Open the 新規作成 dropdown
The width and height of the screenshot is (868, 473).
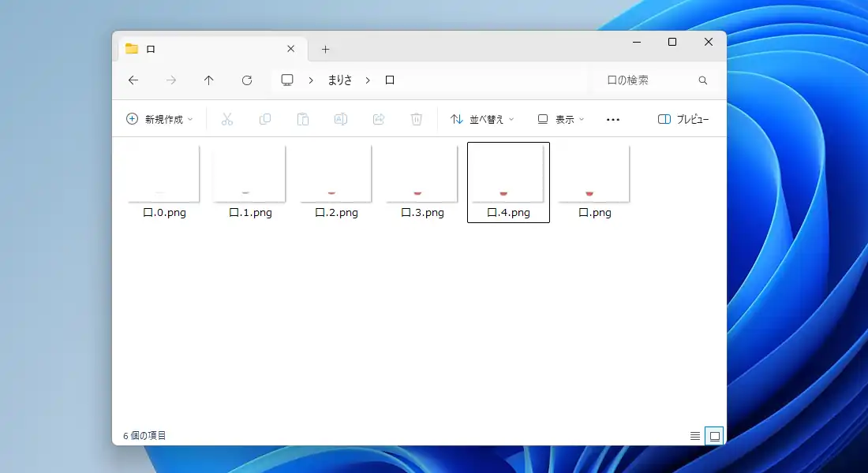[x=159, y=119]
